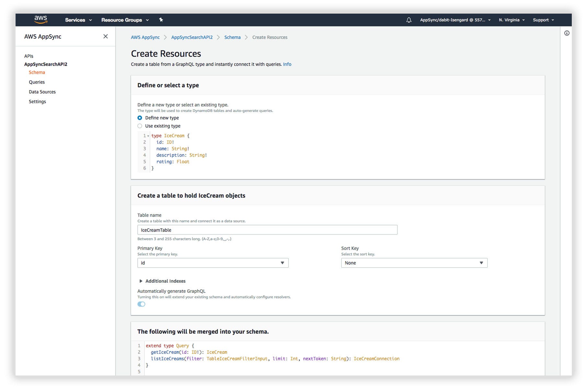Viewport: 588px width, 392px height.
Task: Open the N. Virginia region selector
Action: pos(512,20)
